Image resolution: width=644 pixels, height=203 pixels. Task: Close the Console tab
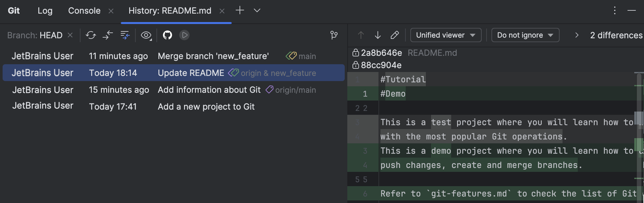tap(111, 11)
